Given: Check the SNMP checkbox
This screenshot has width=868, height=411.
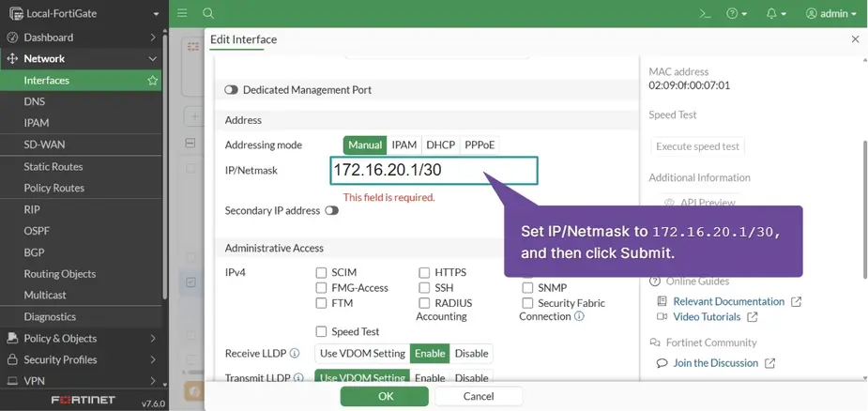Looking at the screenshot, I should point(527,288).
